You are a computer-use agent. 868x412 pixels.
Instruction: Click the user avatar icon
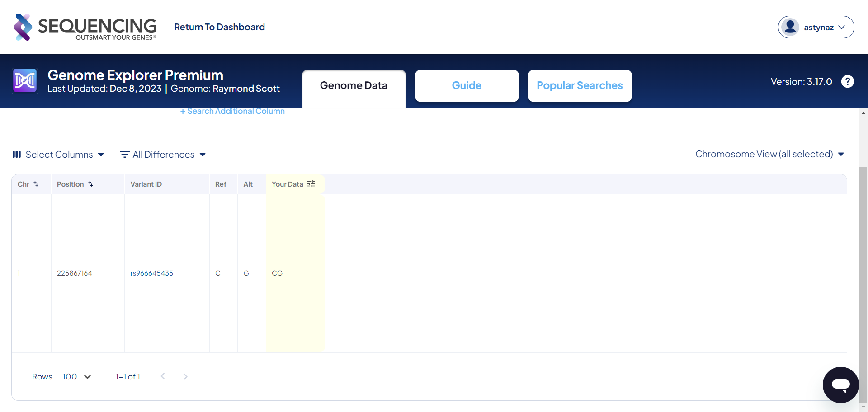pos(790,27)
